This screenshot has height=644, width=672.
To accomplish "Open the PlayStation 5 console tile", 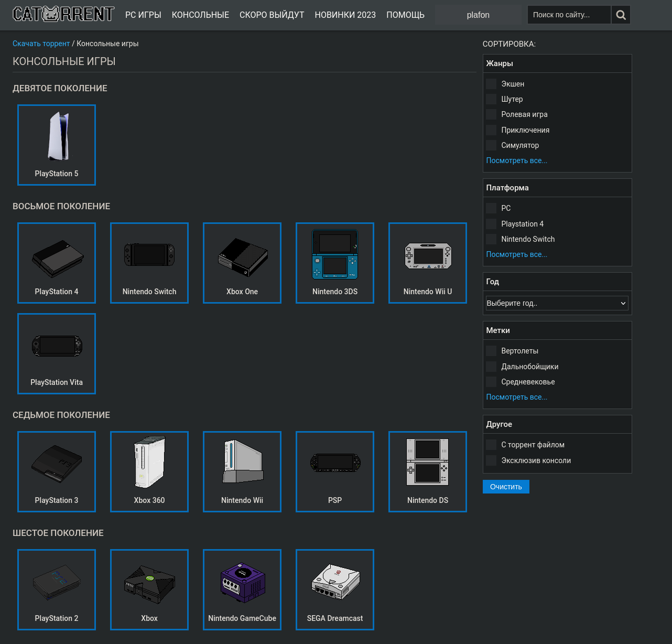I will pyautogui.click(x=57, y=145).
